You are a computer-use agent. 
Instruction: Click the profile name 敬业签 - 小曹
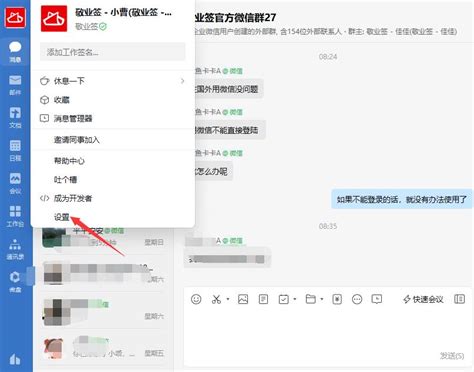point(123,13)
